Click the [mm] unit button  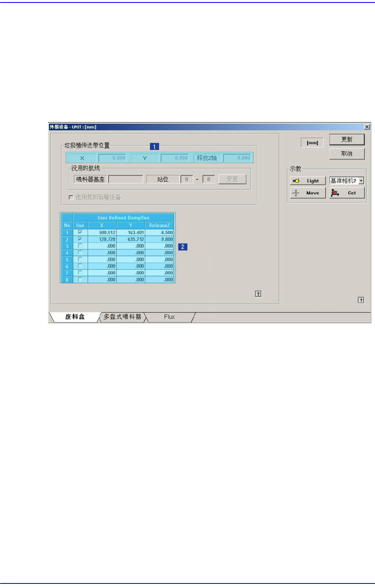[x=312, y=143]
